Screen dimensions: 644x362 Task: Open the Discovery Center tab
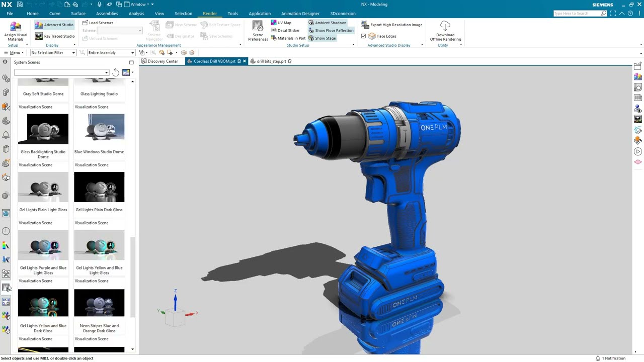pyautogui.click(x=159, y=61)
